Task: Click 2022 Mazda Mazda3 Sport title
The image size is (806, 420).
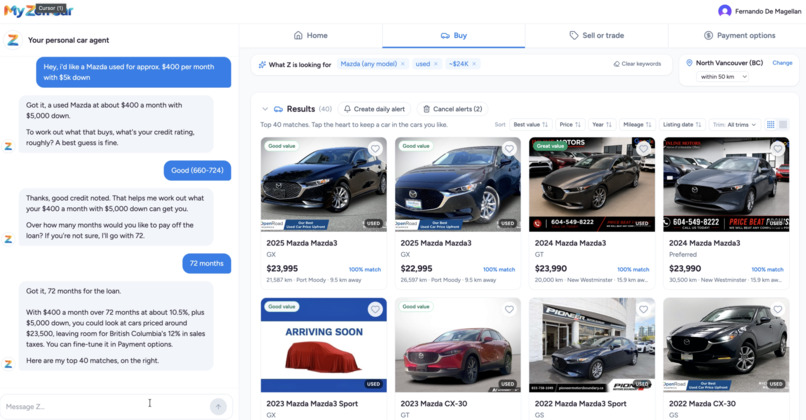Action: pyautogui.click(x=580, y=404)
